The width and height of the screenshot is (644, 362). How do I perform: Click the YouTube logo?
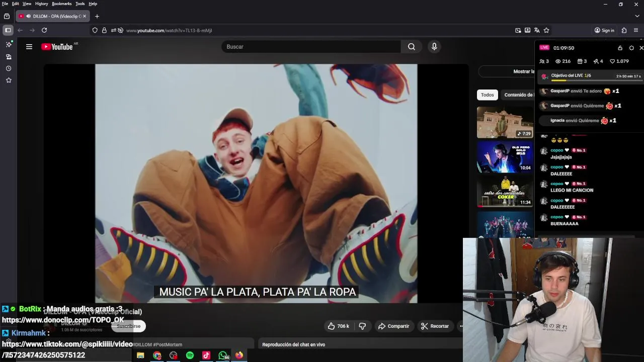pos(57,47)
